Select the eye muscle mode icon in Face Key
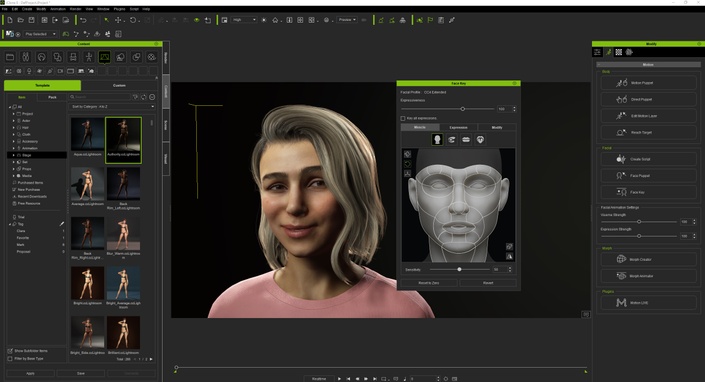The image size is (705, 382). (x=451, y=140)
